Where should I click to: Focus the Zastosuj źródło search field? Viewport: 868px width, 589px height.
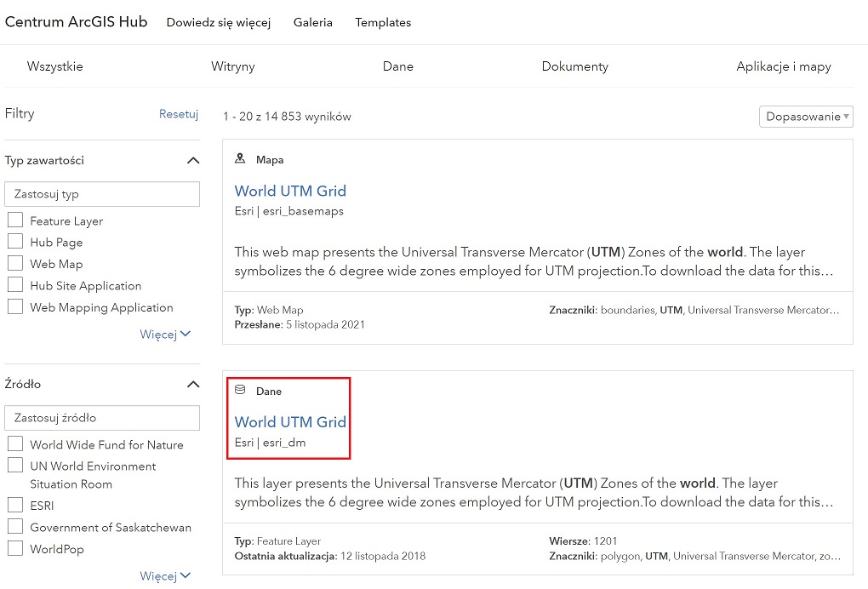102,418
